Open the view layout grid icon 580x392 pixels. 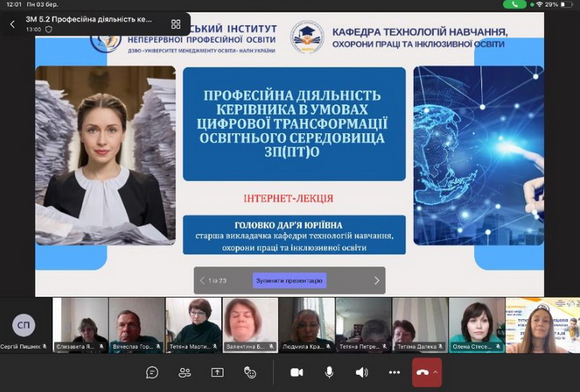(175, 24)
